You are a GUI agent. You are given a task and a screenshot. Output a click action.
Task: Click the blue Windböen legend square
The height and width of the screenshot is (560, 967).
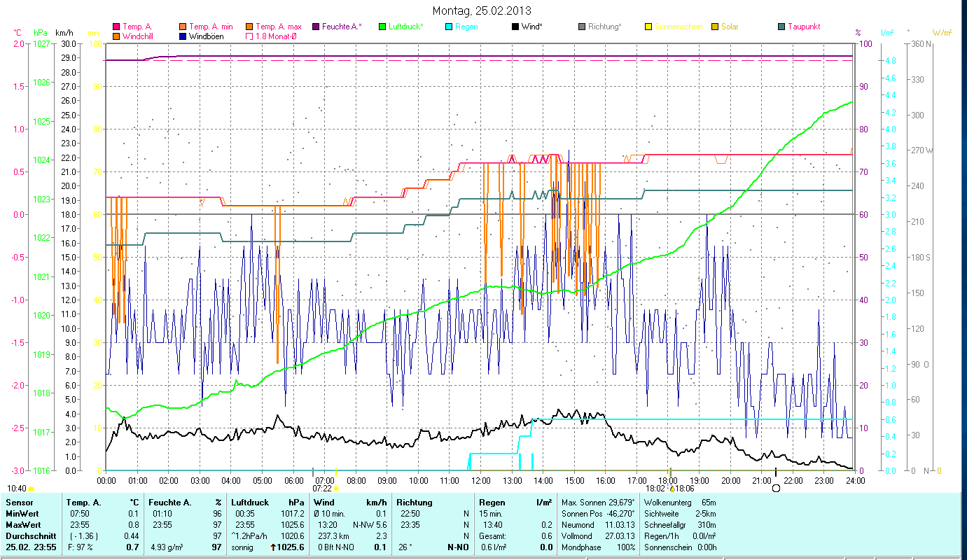click(183, 36)
